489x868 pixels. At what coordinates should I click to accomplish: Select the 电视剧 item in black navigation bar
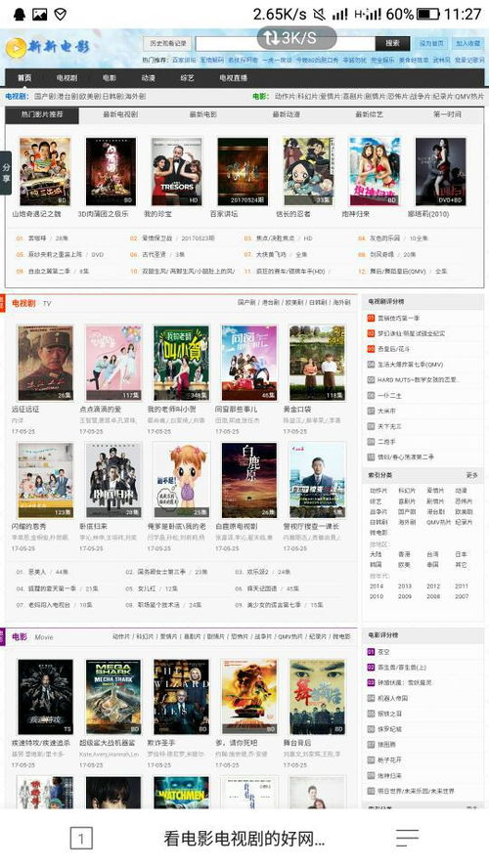pyautogui.click(x=67, y=78)
